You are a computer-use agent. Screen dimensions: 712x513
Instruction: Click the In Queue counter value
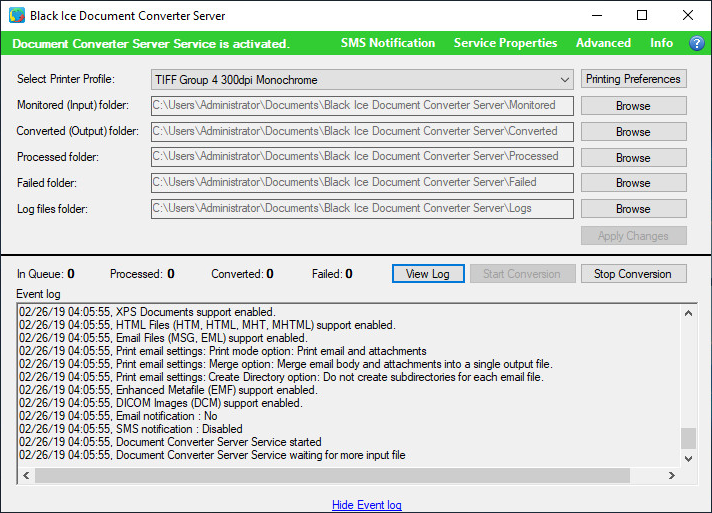tap(71, 274)
